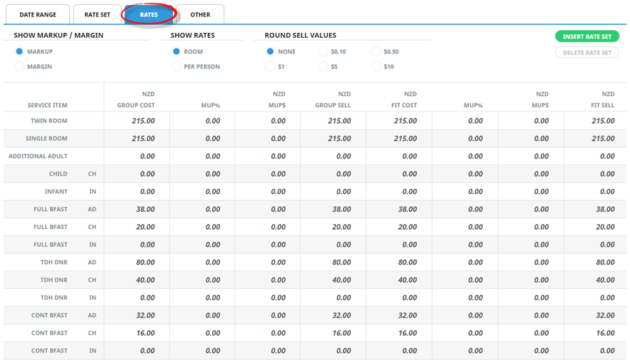
Task: Edit Cont Bfast AD group cost 32.00
Action: pyautogui.click(x=136, y=315)
